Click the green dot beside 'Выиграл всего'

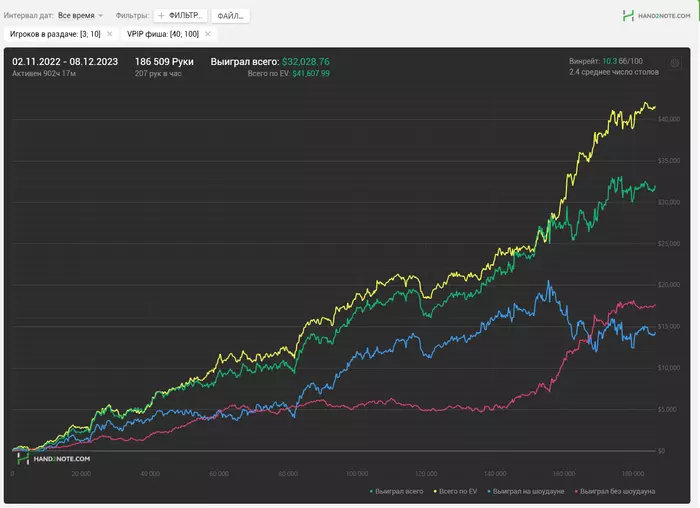(373, 492)
